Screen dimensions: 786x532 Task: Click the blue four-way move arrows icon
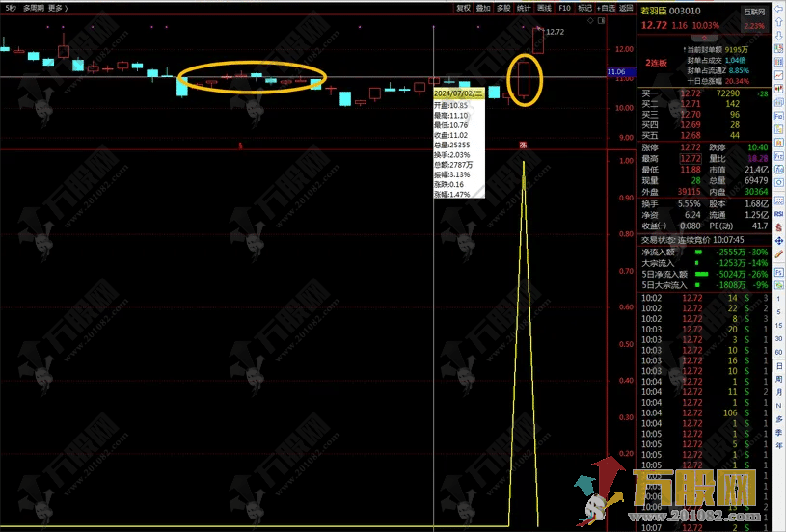779,241
